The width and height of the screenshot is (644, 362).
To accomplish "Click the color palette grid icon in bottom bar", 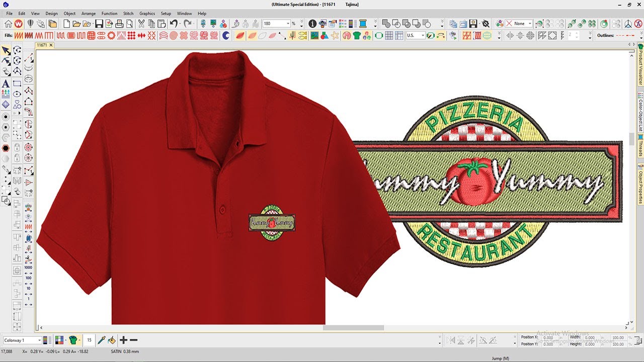I will coord(59,340).
